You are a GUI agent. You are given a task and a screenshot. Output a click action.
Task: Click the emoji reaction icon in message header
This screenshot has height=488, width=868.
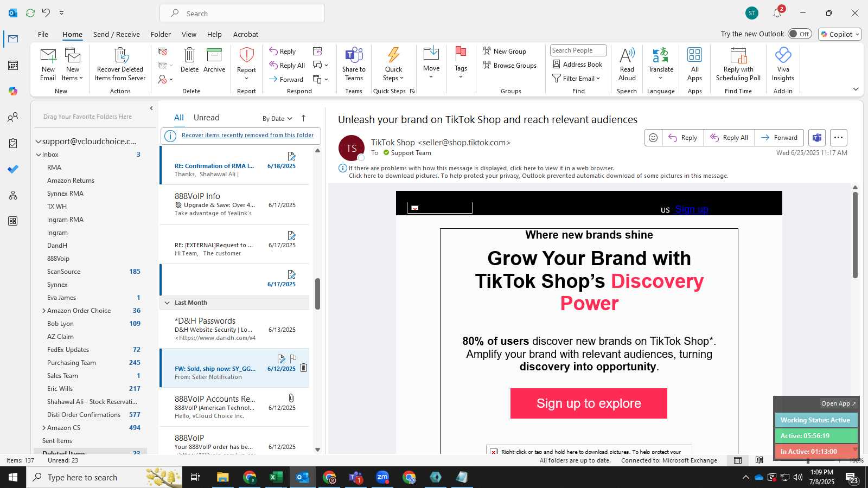click(653, 138)
